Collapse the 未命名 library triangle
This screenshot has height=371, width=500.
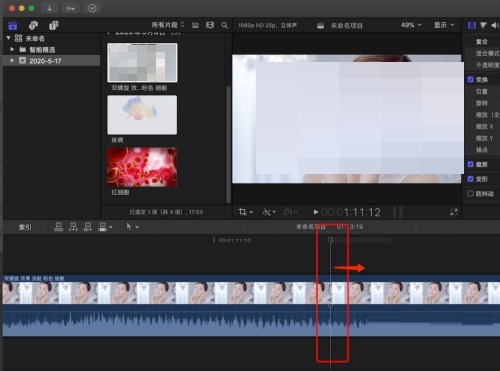pyautogui.click(x=9, y=38)
